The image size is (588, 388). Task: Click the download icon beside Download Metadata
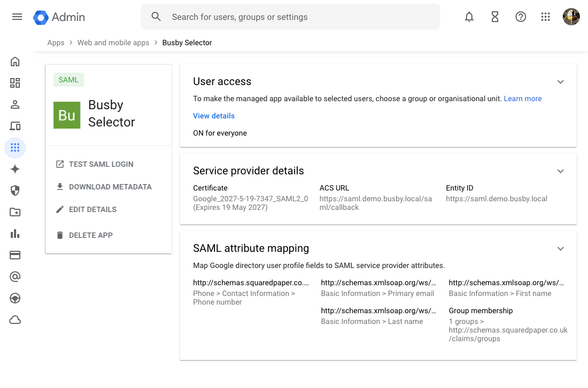(60, 187)
